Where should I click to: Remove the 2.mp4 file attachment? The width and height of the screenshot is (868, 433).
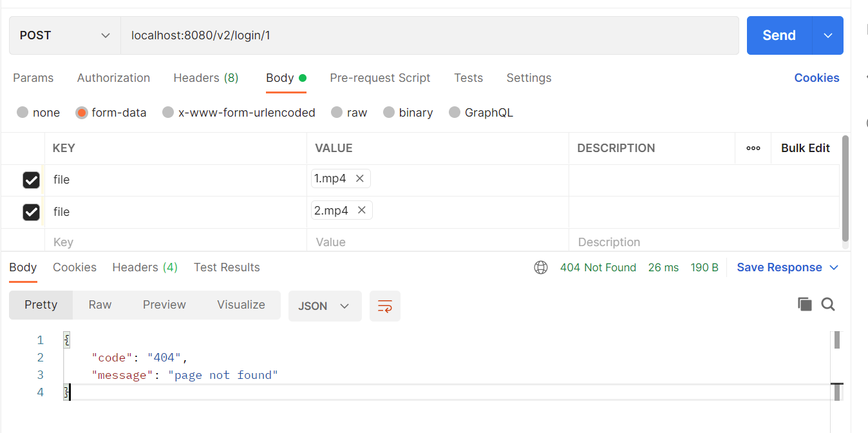pos(362,210)
